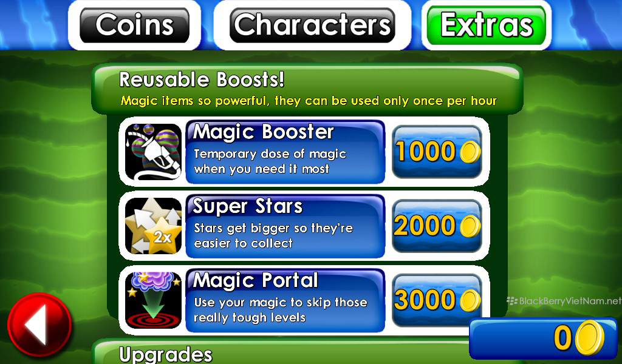Open the Magic Booster description panel
Image resolution: width=622 pixels, height=364 pixels.
click(x=285, y=152)
